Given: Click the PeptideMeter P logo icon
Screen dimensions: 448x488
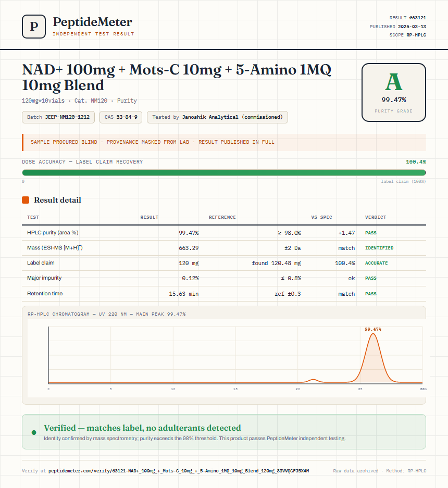Looking at the screenshot, I should click(34, 27).
